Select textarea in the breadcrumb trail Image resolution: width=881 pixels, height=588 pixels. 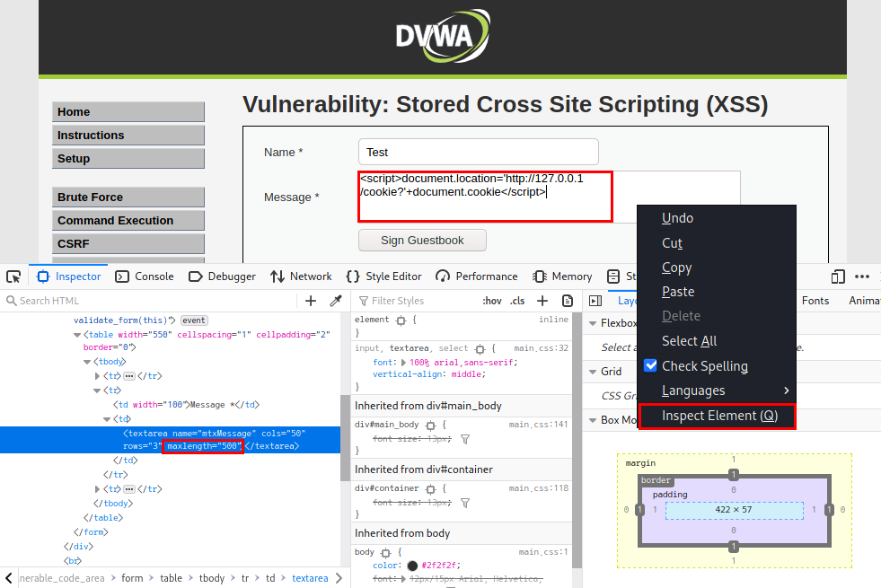(310, 578)
